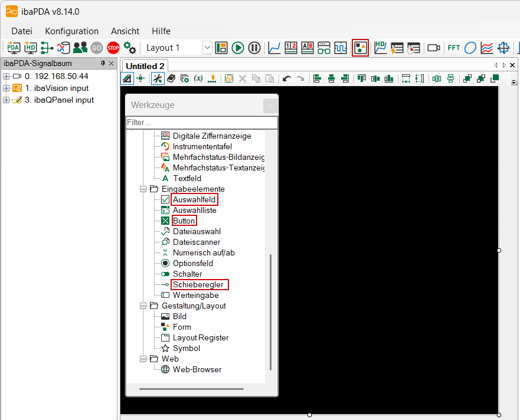
Task: Open the Hilfe menu
Action: click(x=161, y=31)
